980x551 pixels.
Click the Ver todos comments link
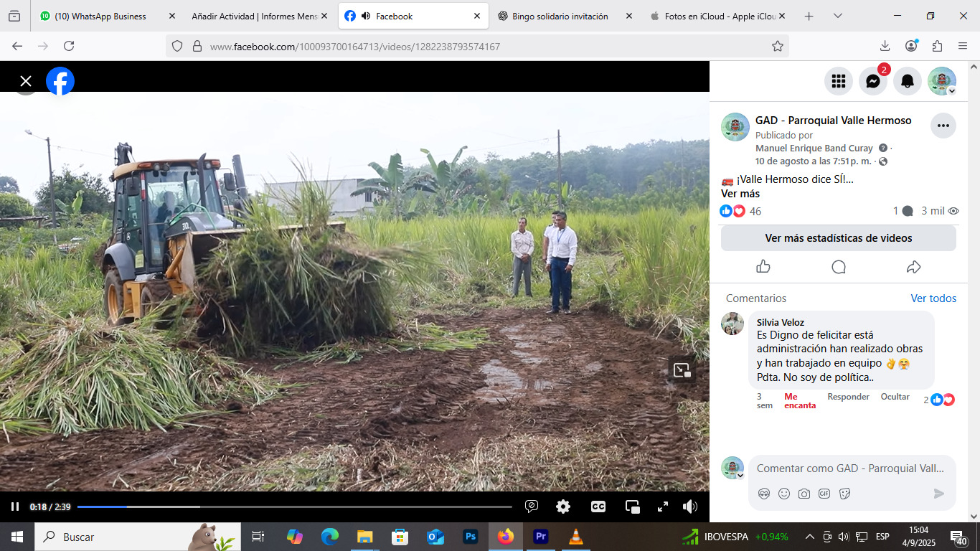point(933,298)
